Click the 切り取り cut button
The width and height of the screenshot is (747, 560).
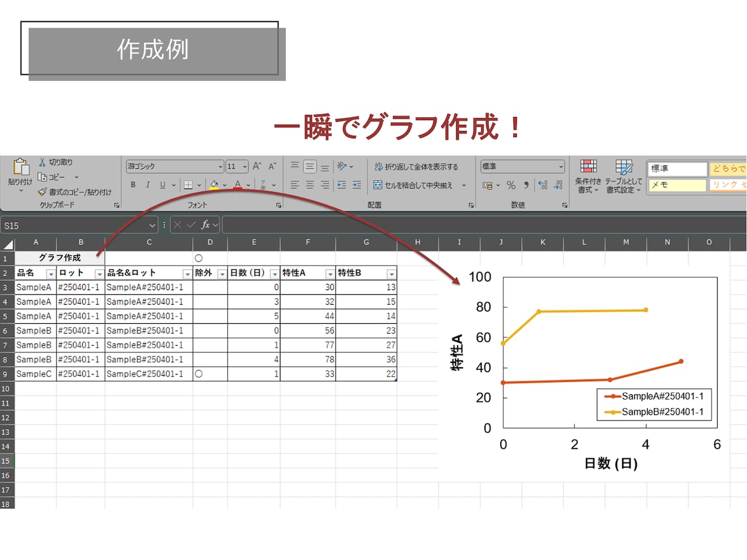[55, 162]
